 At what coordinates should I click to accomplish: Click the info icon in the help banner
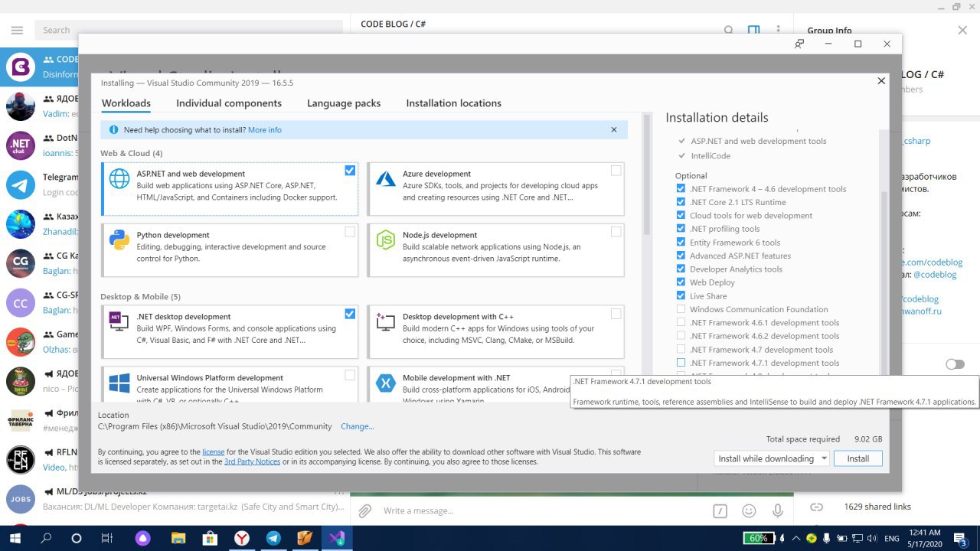[x=114, y=130]
